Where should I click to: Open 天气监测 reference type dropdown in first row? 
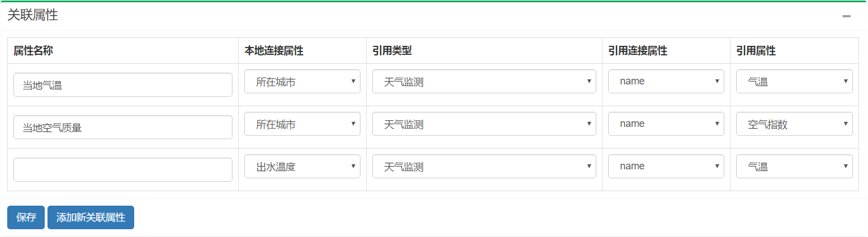484,82
